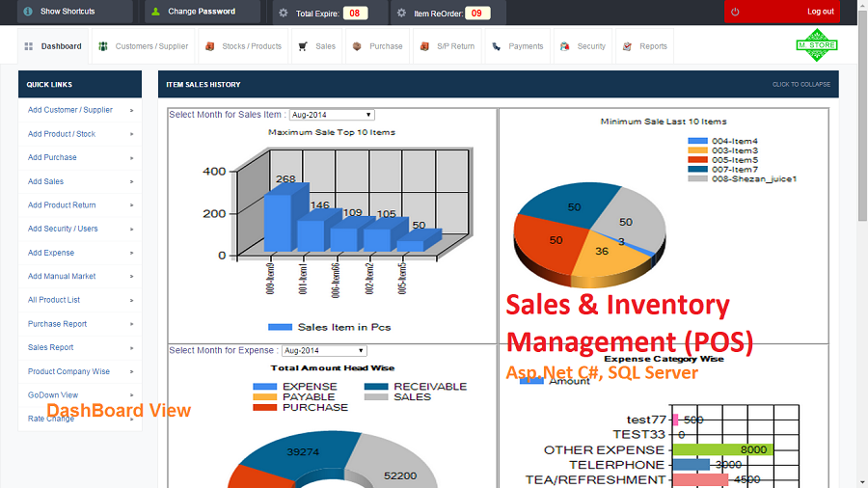Click the Sales shopping cart icon
This screenshot has height=488, width=868.
click(303, 46)
